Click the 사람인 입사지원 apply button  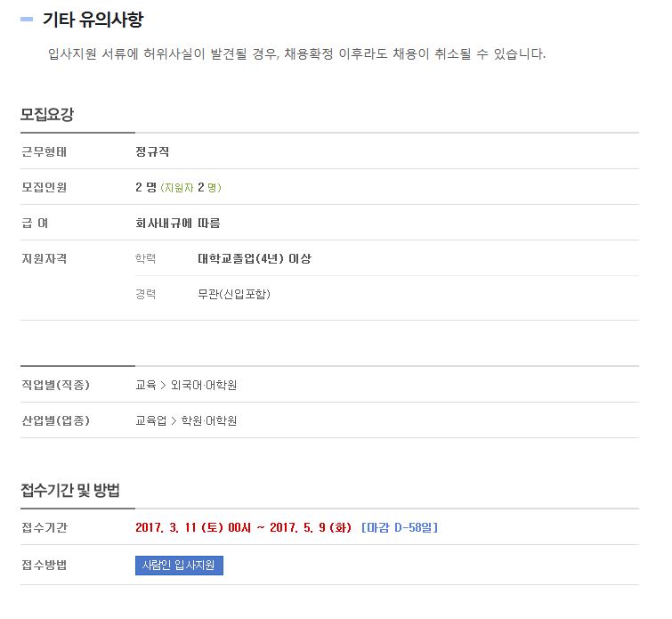[x=179, y=566]
